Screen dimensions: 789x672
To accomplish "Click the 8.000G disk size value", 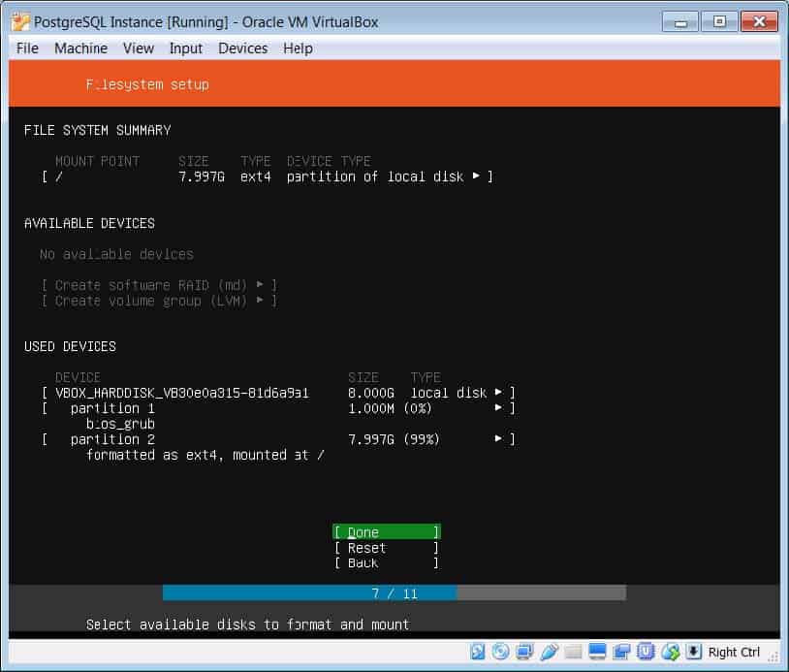I will 371,393.
